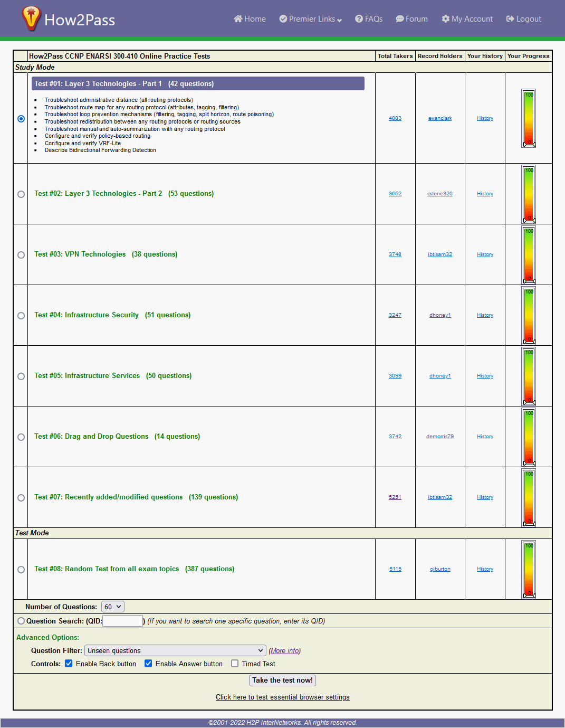The width and height of the screenshot is (565, 728).
Task: Click the How2Pass logo icon
Action: pos(31,18)
